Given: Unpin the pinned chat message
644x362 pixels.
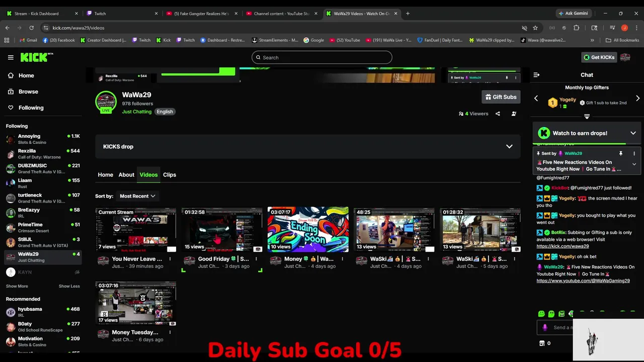Looking at the screenshot, I should [621, 153].
